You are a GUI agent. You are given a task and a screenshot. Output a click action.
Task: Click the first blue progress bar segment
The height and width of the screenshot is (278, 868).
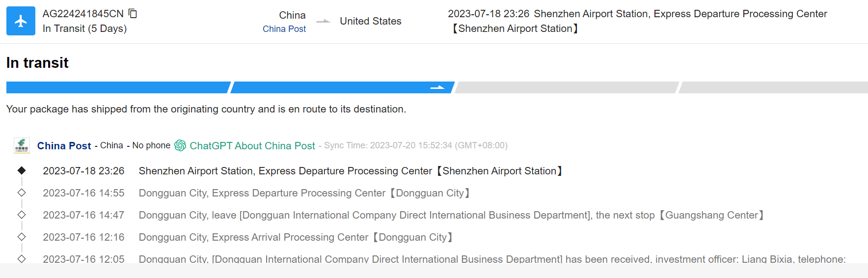pyautogui.click(x=118, y=87)
